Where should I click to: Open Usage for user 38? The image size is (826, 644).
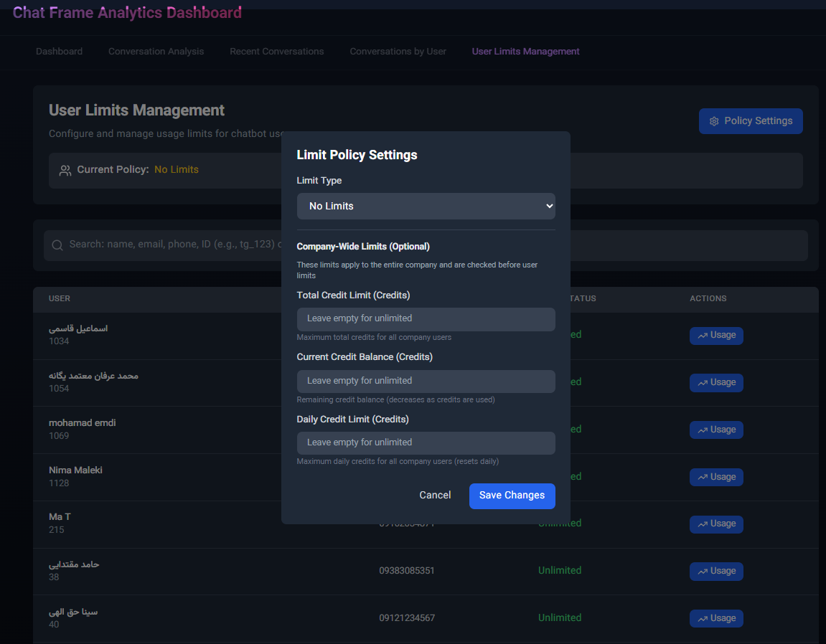coord(715,572)
